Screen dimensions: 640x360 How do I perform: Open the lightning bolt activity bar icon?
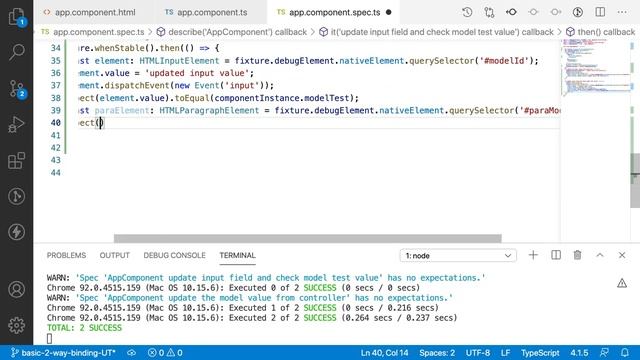click(16, 232)
